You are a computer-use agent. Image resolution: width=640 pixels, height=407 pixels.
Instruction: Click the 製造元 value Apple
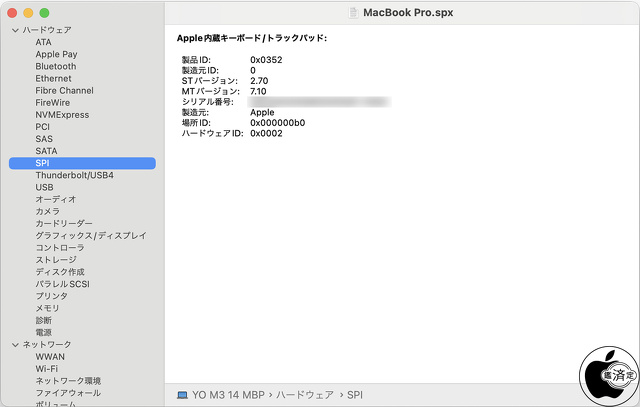pyautogui.click(x=262, y=113)
